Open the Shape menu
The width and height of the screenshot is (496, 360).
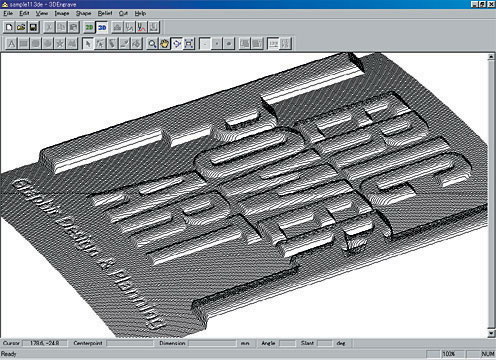click(x=83, y=13)
